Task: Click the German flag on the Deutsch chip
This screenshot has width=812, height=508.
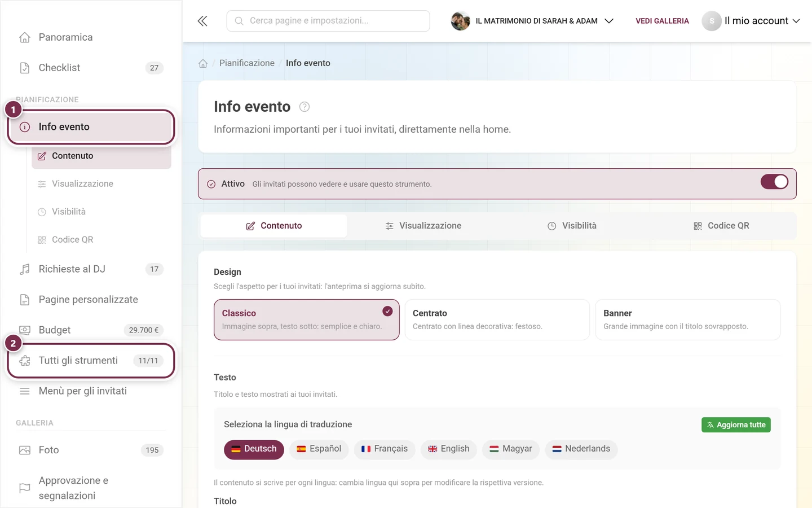Action: coord(236,449)
